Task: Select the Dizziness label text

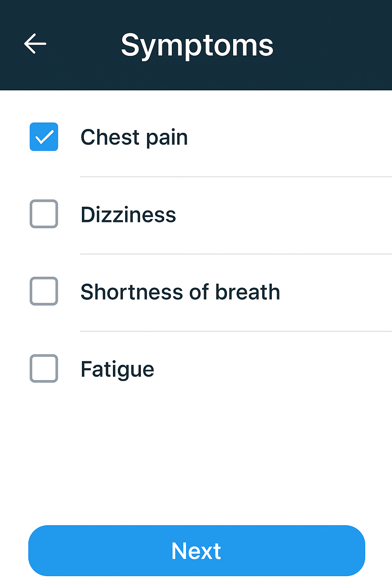Action: tap(128, 215)
